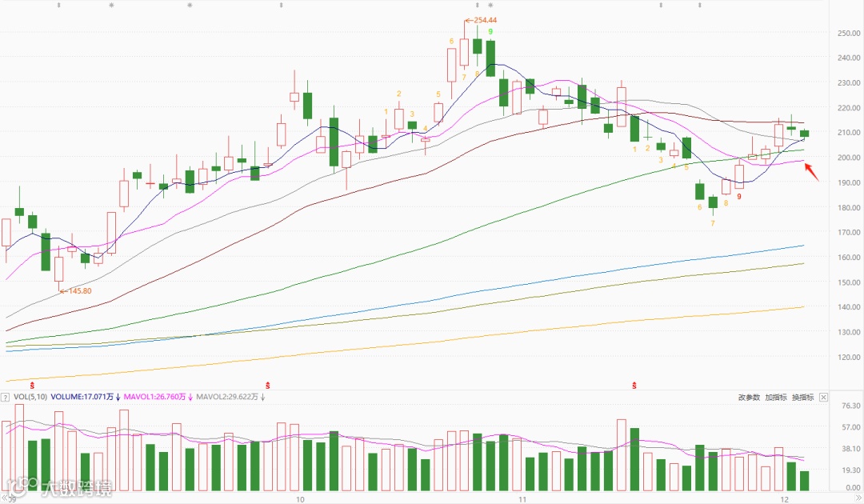Viewport: 864px width, 504px height.
Task: Click the month 10 label on time axis
Action: pos(300,499)
